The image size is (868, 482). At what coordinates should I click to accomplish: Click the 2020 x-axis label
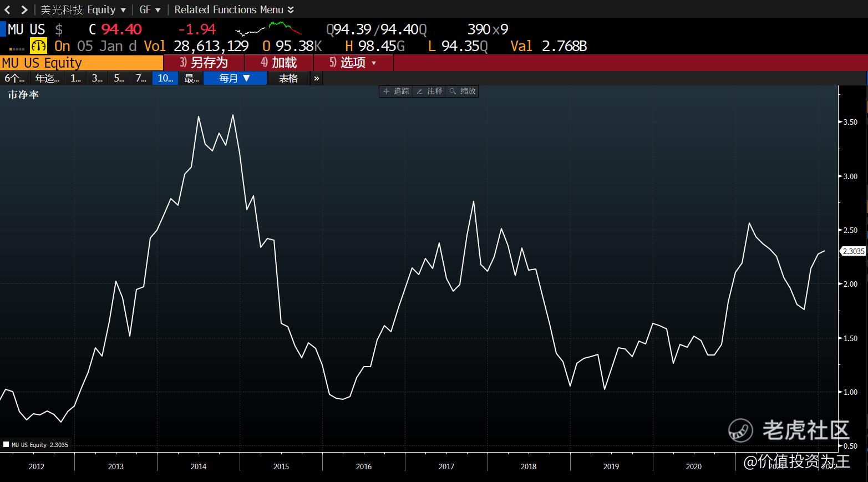694,466
